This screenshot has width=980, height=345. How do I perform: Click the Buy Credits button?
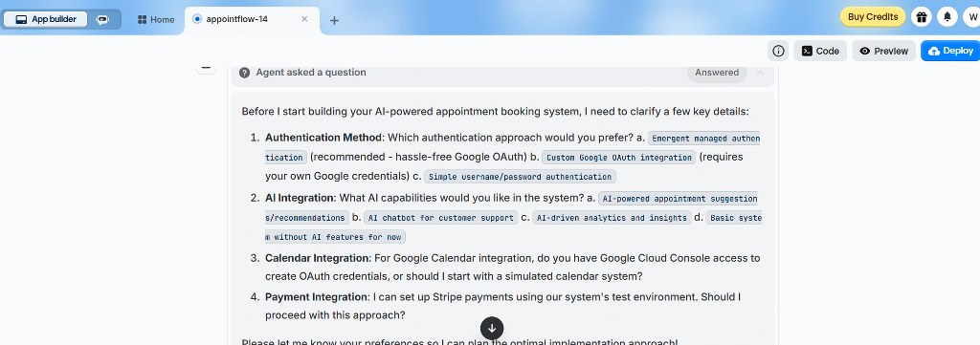[873, 17]
